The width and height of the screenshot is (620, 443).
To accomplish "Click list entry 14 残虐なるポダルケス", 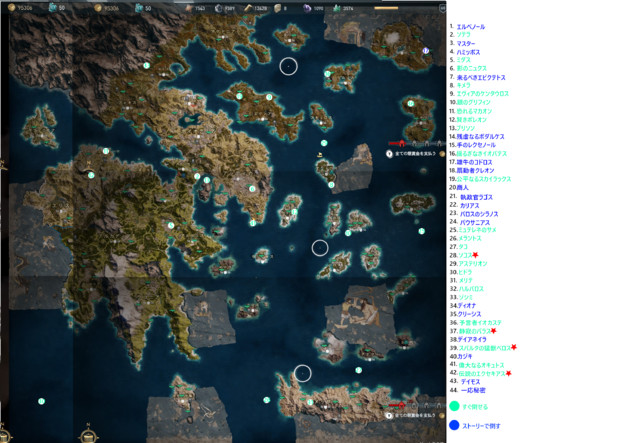I will pyautogui.click(x=481, y=136).
